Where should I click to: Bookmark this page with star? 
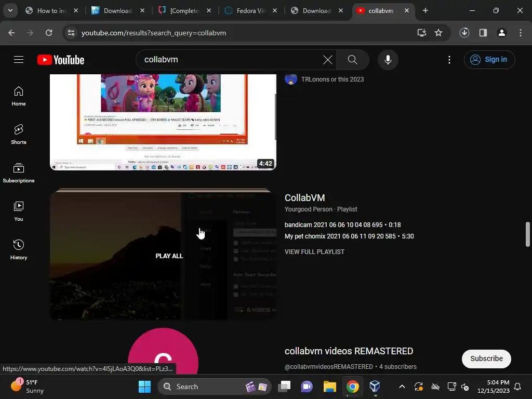click(438, 33)
